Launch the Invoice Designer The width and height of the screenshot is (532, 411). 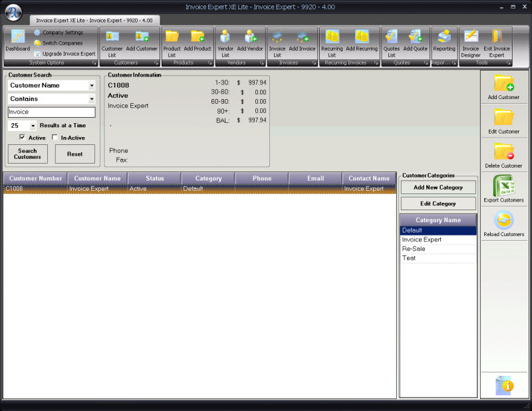(471, 44)
